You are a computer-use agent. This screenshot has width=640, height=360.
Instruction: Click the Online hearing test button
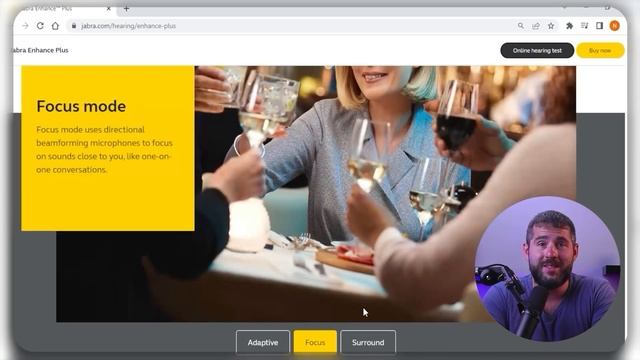pos(537,50)
